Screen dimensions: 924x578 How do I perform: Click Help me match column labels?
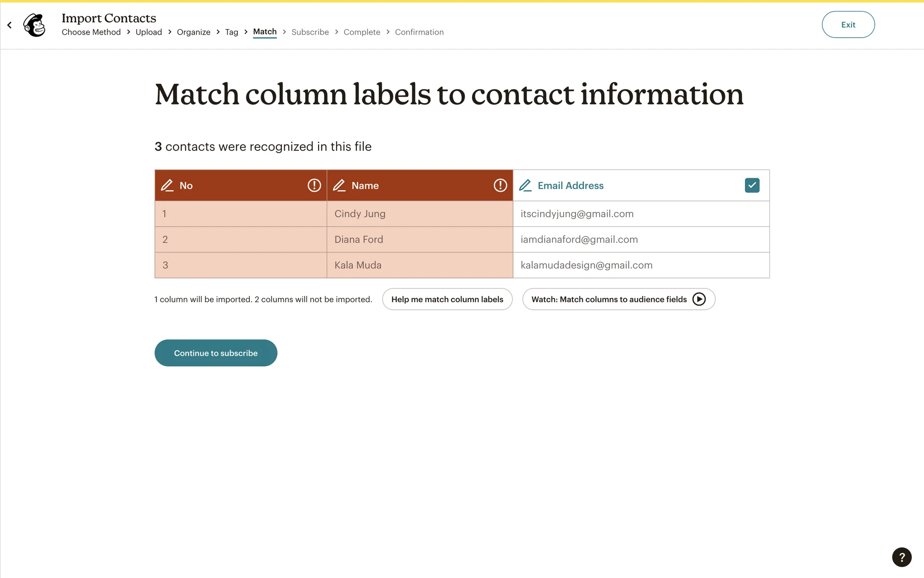pyautogui.click(x=447, y=299)
